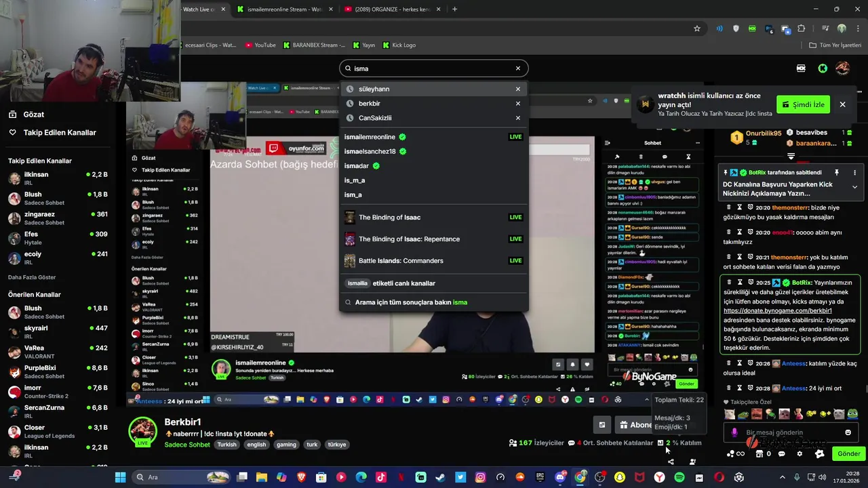868x488 pixels.
Task: Open Windows Start menu
Action: [x=120, y=477]
